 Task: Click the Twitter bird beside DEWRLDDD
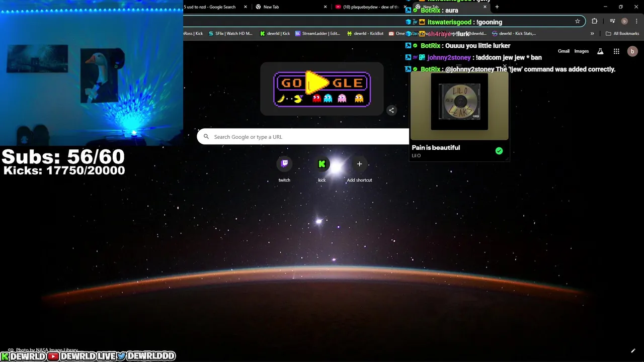click(121, 356)
